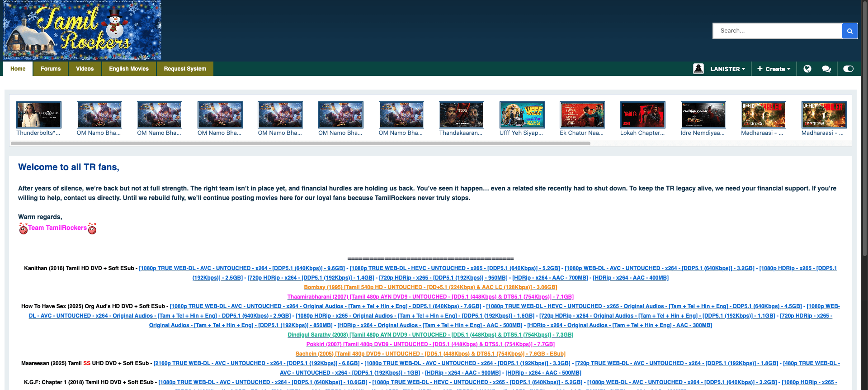Open the English Movies tab
The height and width of the screenshot is (390, 868).
pyautogui.click(x=129, y=69)
